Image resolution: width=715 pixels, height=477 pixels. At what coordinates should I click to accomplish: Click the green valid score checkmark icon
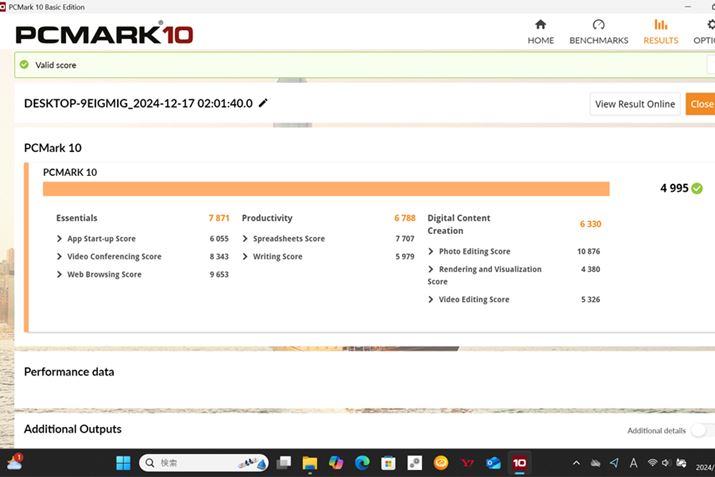coord(24,65)
